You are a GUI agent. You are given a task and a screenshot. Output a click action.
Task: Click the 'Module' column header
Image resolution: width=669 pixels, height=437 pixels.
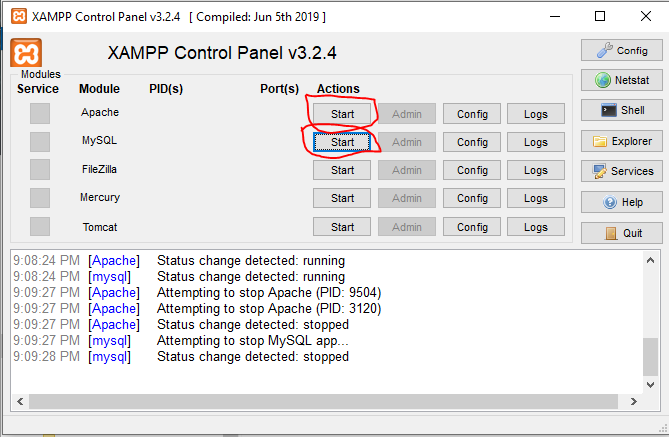coord(99,89)
